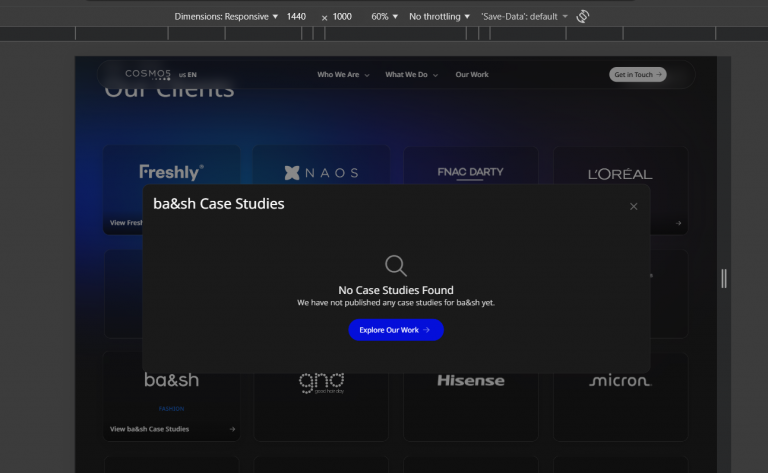Click the Explore Our Work button
The width and height of the screenshot is (768, 473).
point(396,330)
